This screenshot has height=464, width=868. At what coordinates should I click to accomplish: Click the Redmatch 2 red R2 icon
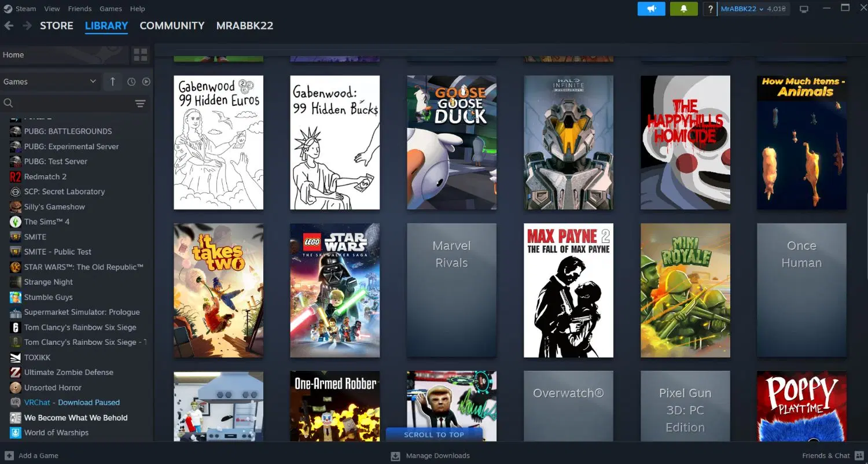(16, 176)
